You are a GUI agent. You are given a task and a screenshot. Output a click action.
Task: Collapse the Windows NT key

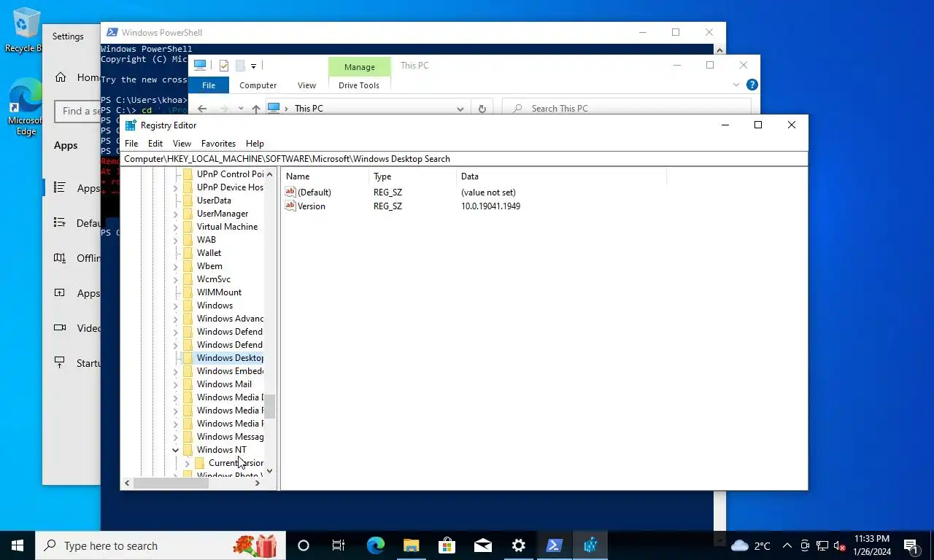[x=175, y=450]
